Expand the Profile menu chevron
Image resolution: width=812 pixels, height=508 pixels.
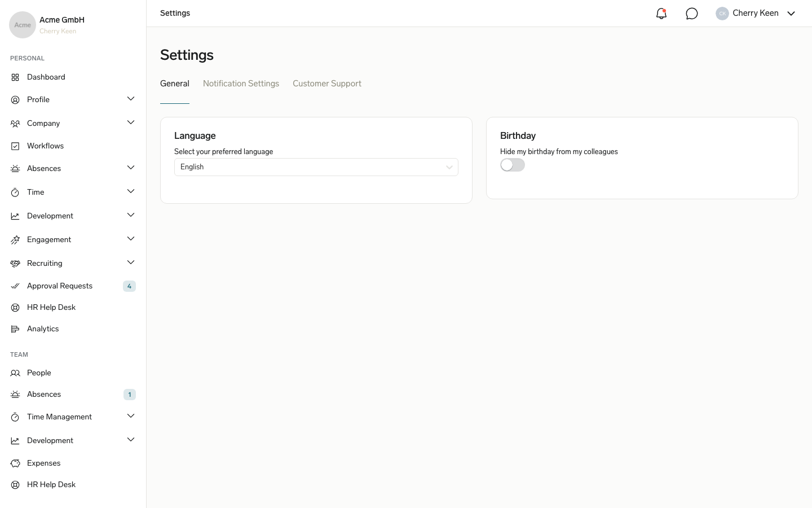(131, 99)
